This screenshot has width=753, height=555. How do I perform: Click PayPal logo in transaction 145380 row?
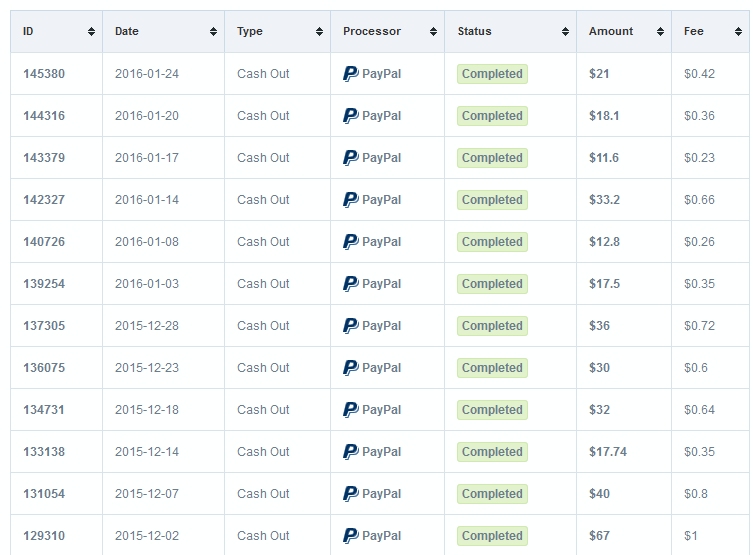pyautogui.click(x=351, y=74)
